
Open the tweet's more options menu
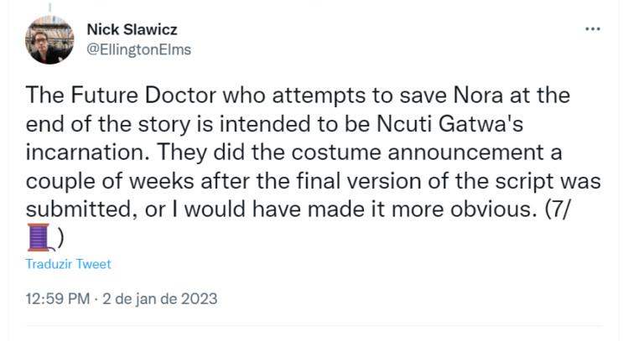(593, 28)
